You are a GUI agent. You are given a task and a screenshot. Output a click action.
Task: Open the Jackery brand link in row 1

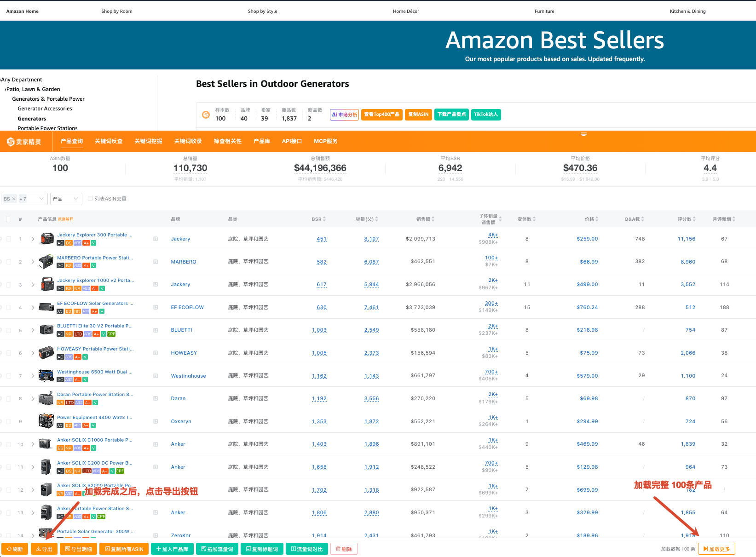(180, 239)
